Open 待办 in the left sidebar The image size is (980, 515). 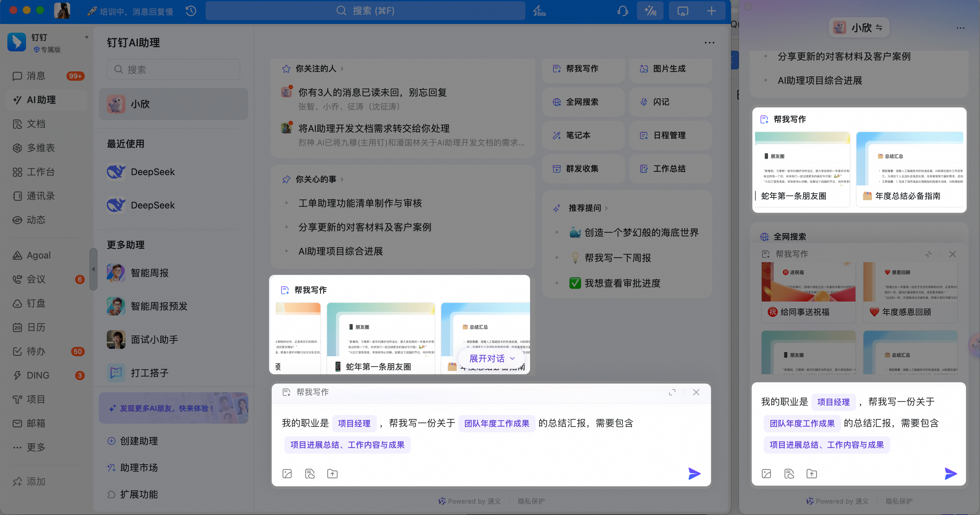[x=47, y=351]
